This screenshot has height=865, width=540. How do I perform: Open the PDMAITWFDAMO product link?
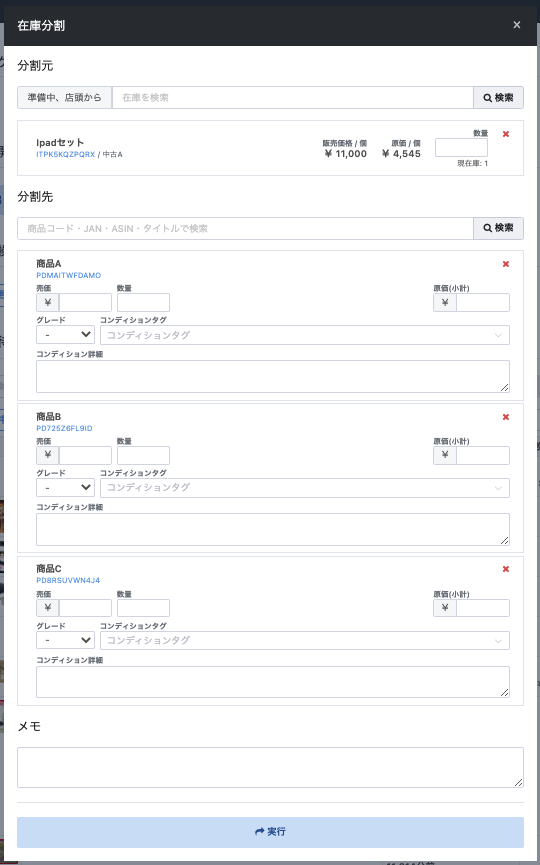[69, 275]
